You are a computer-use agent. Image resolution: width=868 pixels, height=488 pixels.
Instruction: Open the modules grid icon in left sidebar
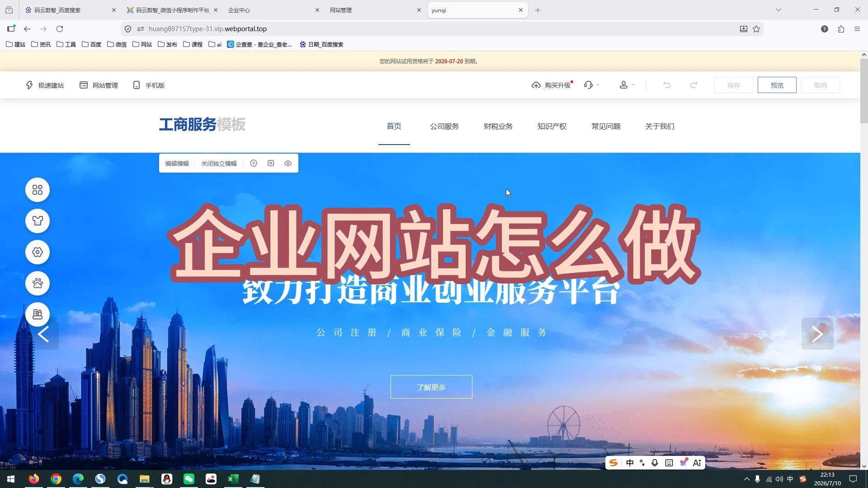click(x=38, y=190)
